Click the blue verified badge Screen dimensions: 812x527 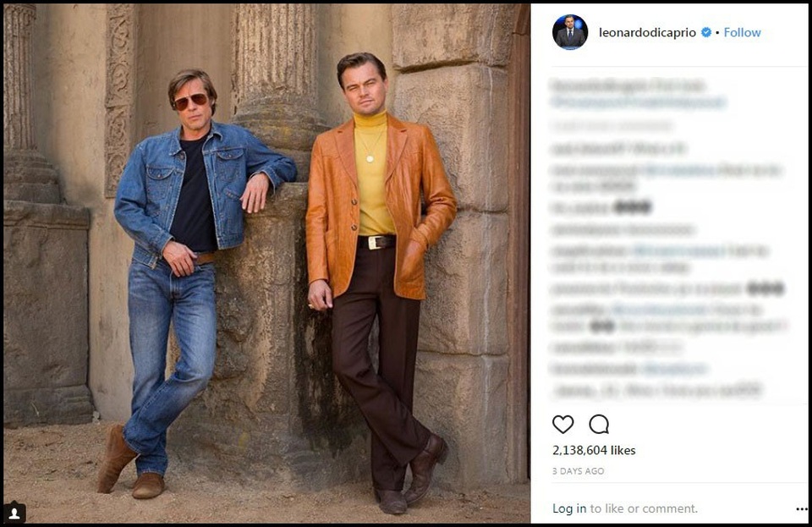[705, 33]
